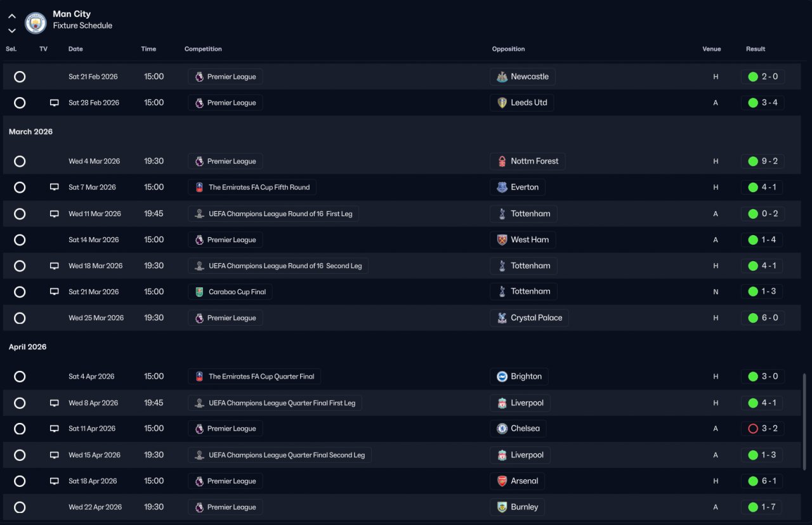Viewport: 812px width, 525px height.
Task: Sort by the Date column header
Action: pos(75,49)
